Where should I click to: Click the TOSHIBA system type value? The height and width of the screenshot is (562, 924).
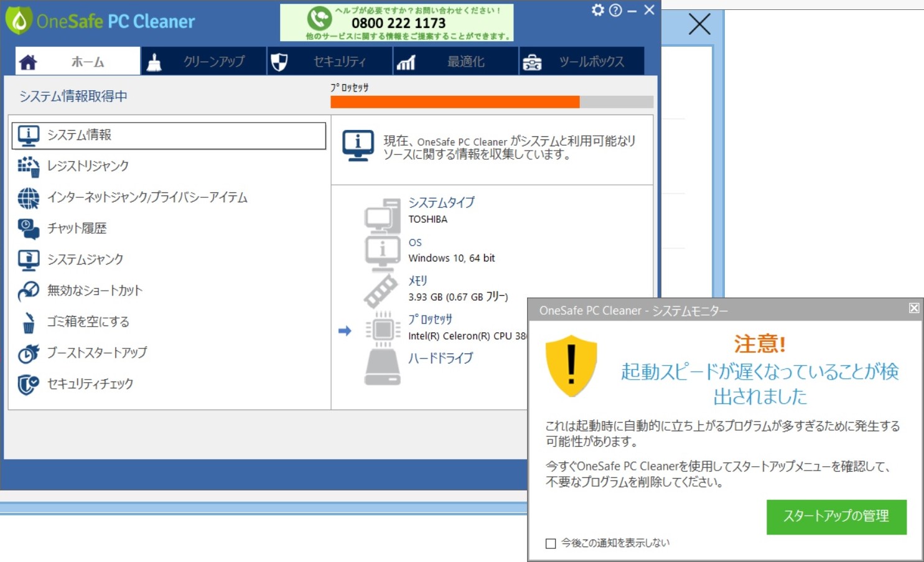coord(427,219)
